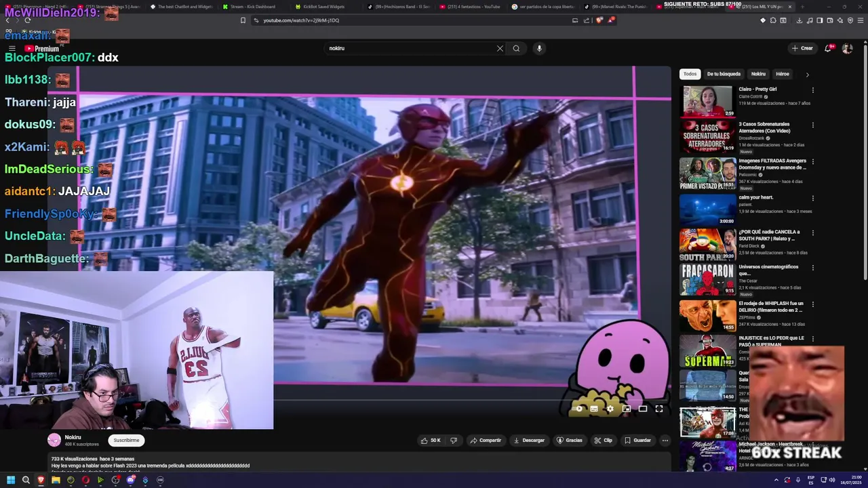Viewport: 868px width, 488px height.
Task: Open the 'calm your heart.' video title
Action: tap(756, 197)
